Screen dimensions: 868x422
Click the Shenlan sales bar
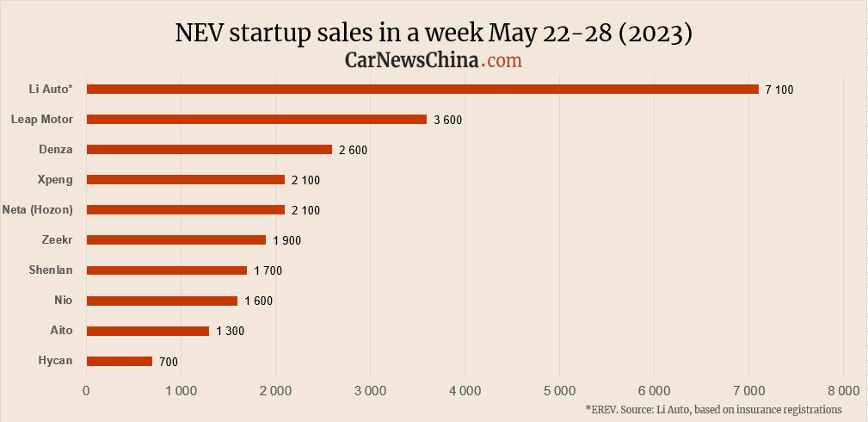pos(167,270)
